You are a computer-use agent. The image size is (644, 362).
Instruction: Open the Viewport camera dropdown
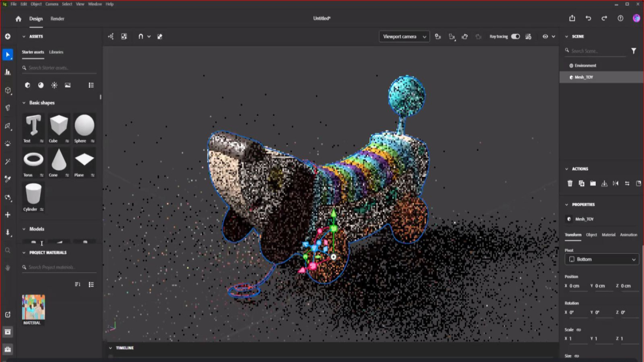pyautogui.click(x=404, y=36)
